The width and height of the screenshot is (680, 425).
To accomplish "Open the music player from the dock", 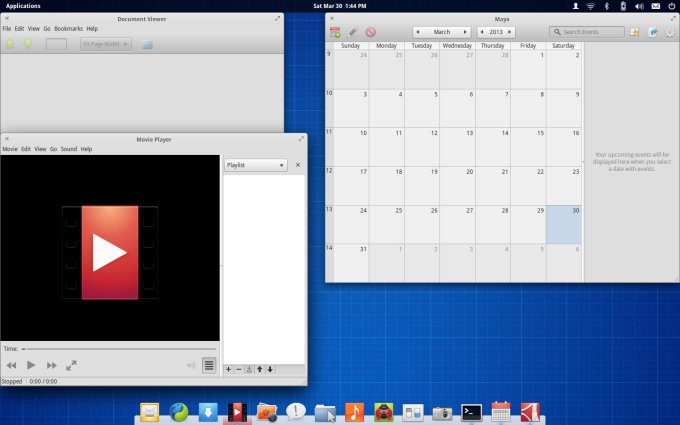I will (x=354, y=412).
